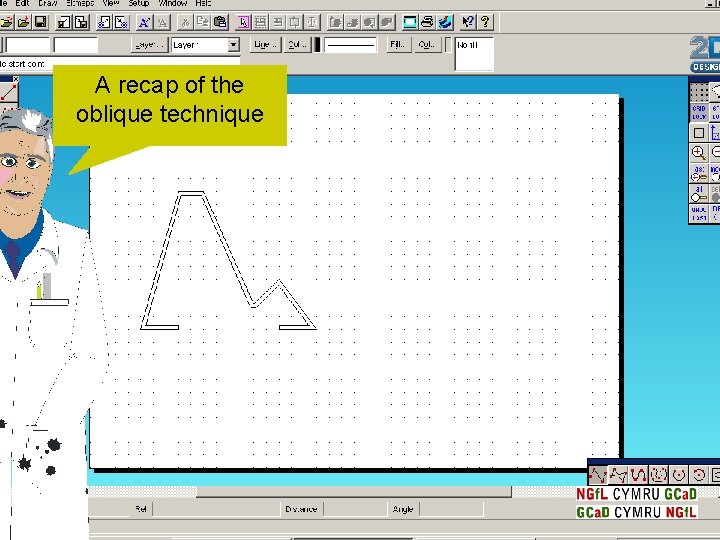Click the blue monitor screen icon

pyautogui.click(x=410, y=22)
